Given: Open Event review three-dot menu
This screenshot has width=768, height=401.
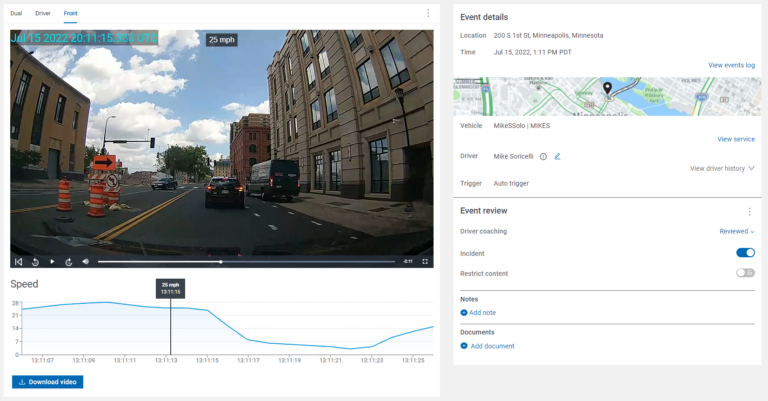Looking at the screenshot, I should 749,212.
